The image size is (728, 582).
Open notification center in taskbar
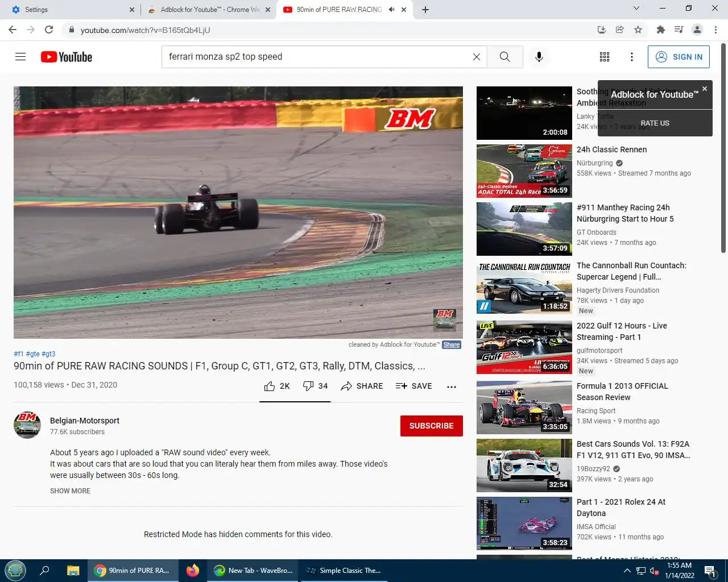(x=710, y=571)
